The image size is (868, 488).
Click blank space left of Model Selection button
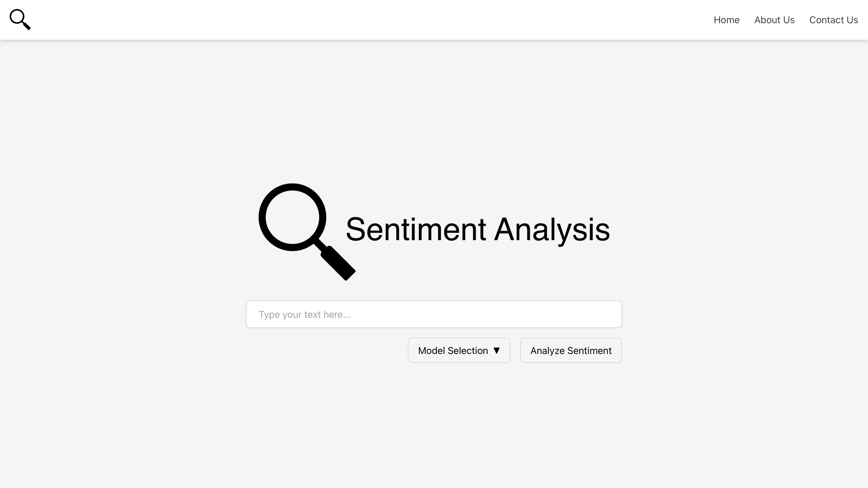[x=323, y=350]
